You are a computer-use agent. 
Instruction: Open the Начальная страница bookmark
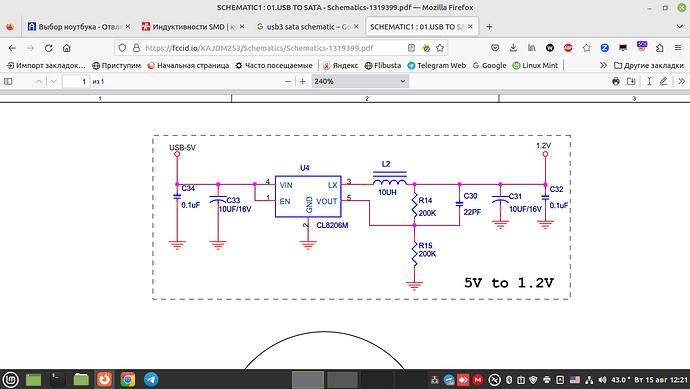[188, 65]
